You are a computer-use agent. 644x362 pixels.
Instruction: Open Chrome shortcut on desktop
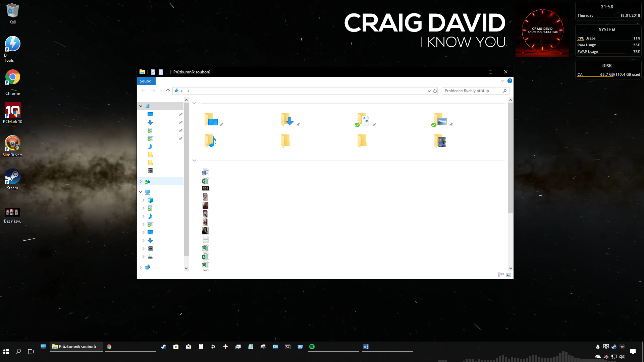(12, 83)
